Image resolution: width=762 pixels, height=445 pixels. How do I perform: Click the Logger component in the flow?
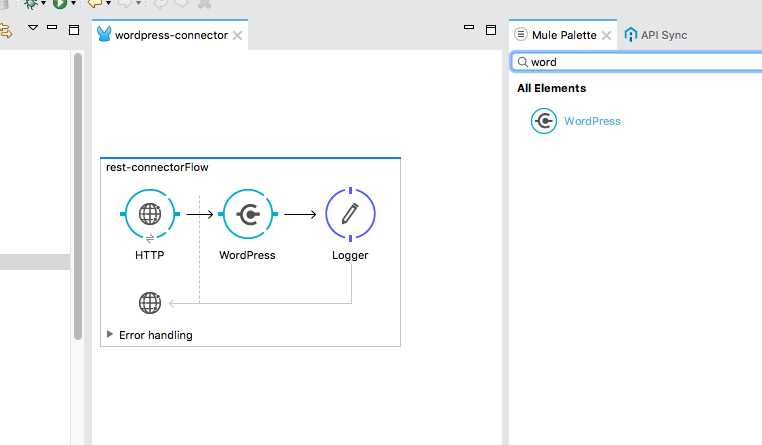(350, 213)
